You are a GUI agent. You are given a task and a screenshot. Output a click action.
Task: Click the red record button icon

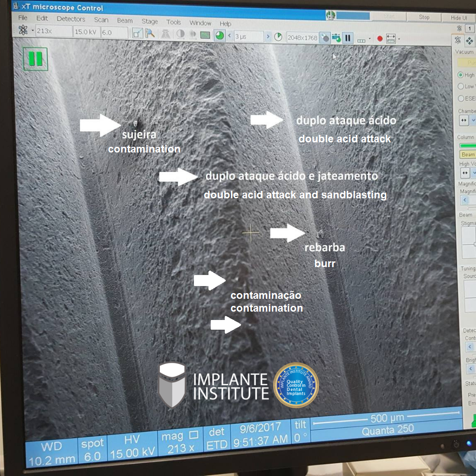[x=379, y=39]
